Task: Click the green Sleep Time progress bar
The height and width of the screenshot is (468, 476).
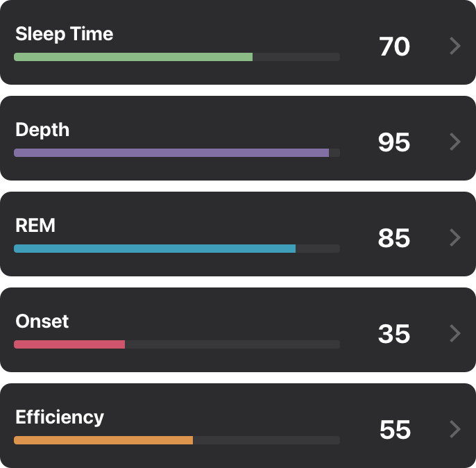Action: tap(133, 57)
